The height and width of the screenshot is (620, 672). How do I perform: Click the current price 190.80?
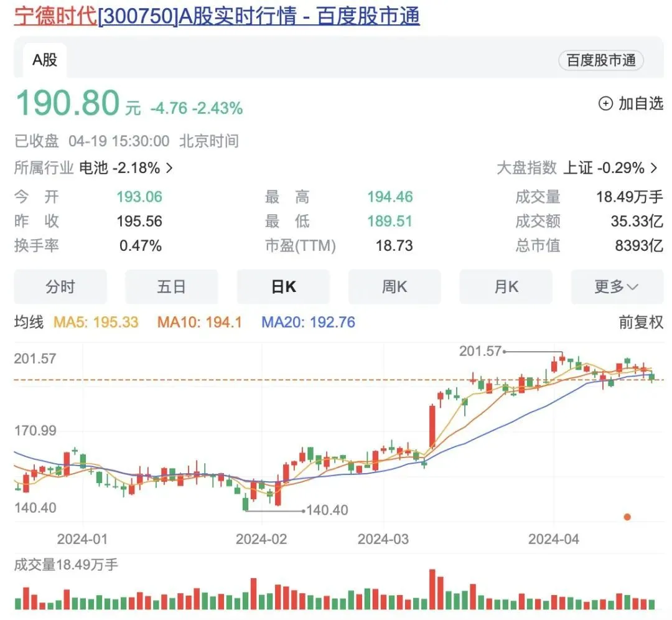[68, 103]
